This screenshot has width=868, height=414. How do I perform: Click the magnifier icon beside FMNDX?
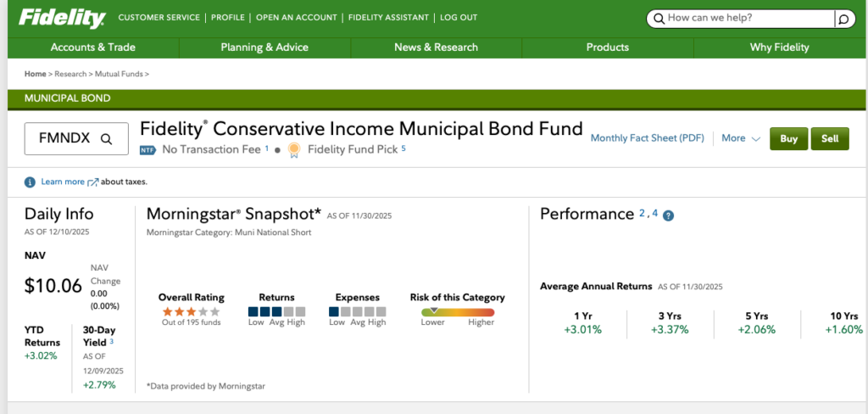click(x=107, y=139)
